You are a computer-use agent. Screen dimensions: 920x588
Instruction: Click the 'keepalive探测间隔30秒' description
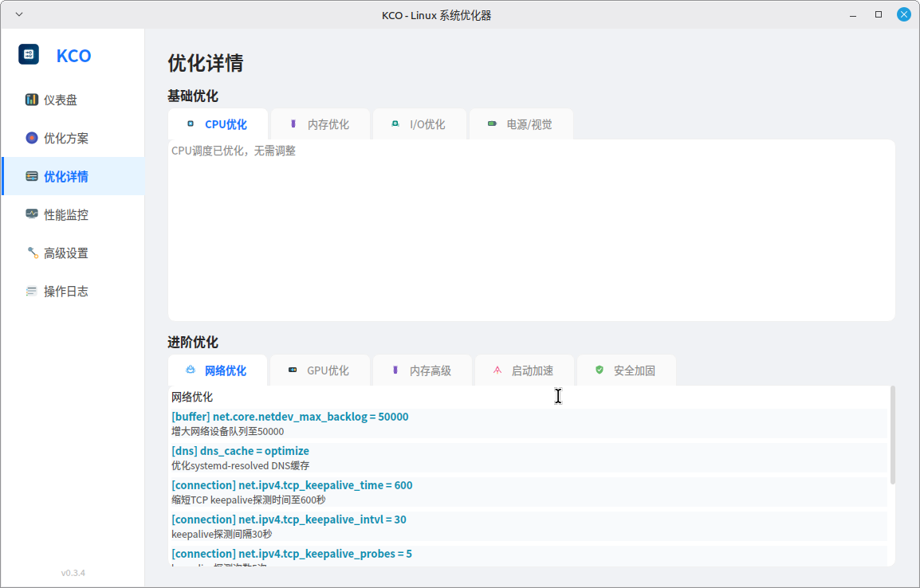[222, 534]
